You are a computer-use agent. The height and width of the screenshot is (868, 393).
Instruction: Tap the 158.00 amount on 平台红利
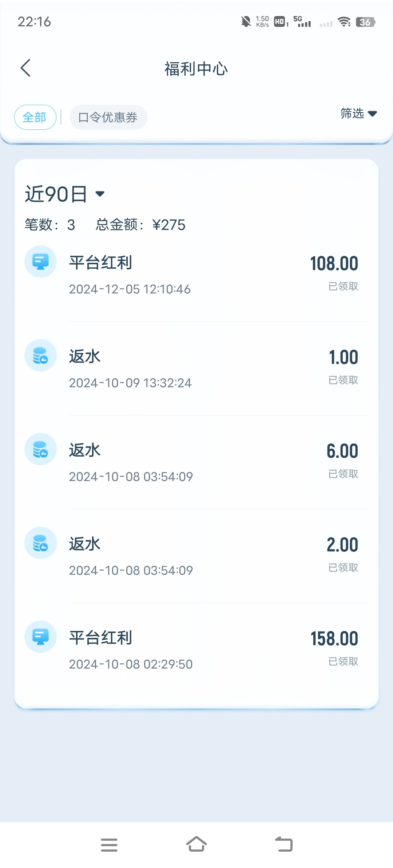click(x=334, y=639)
